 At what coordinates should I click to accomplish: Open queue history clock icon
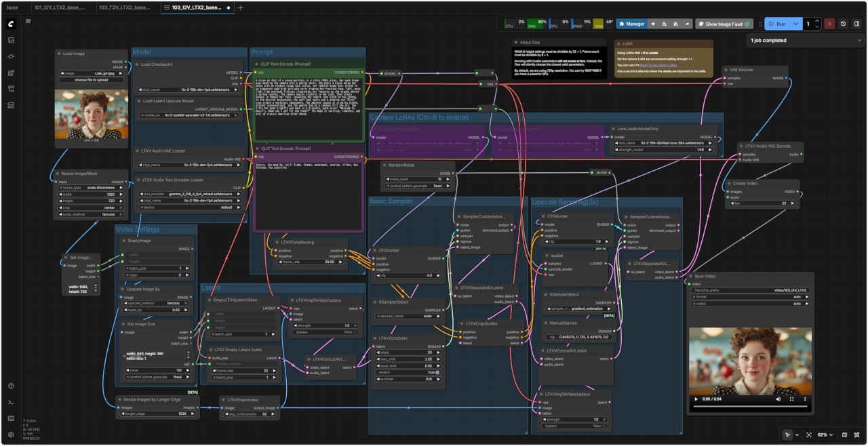(x=843, y=24)
